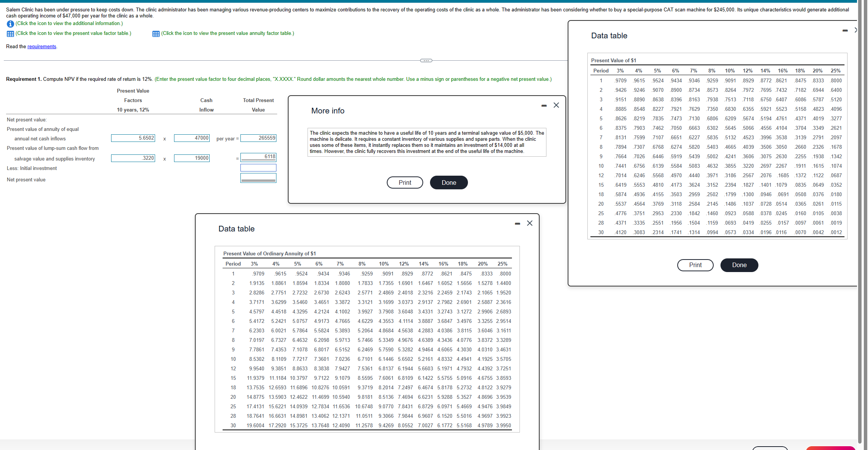868x450 pixels.
Task: Close the More info dialog
Action: coord(556,105)
